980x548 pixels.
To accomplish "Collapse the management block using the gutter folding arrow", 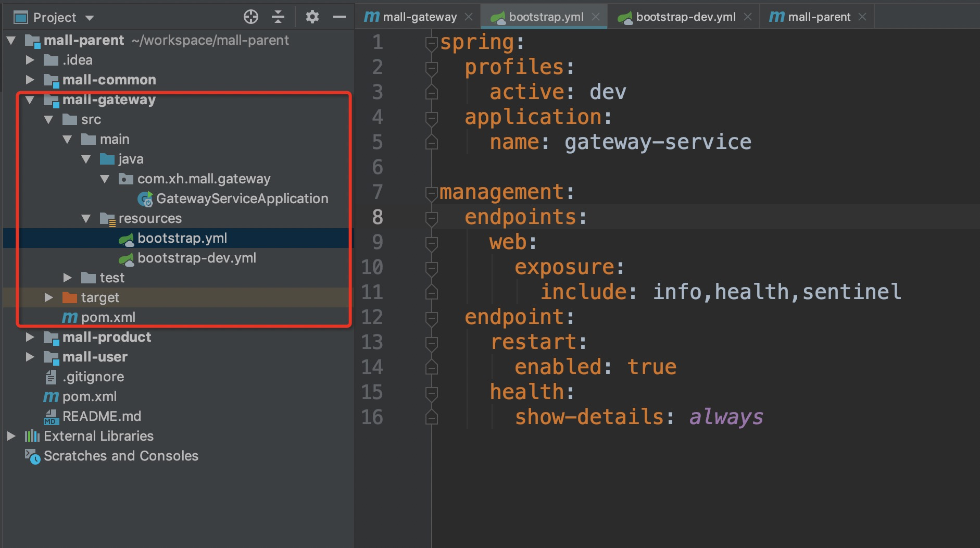I will pyautogui.click(x=431, y=193).
